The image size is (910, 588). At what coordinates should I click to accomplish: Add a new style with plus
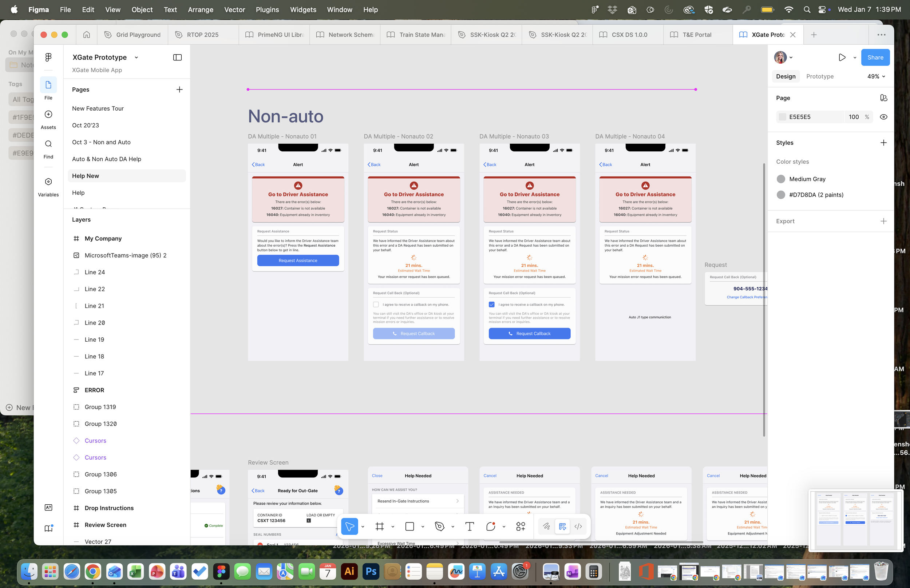[x=883, y=143]
